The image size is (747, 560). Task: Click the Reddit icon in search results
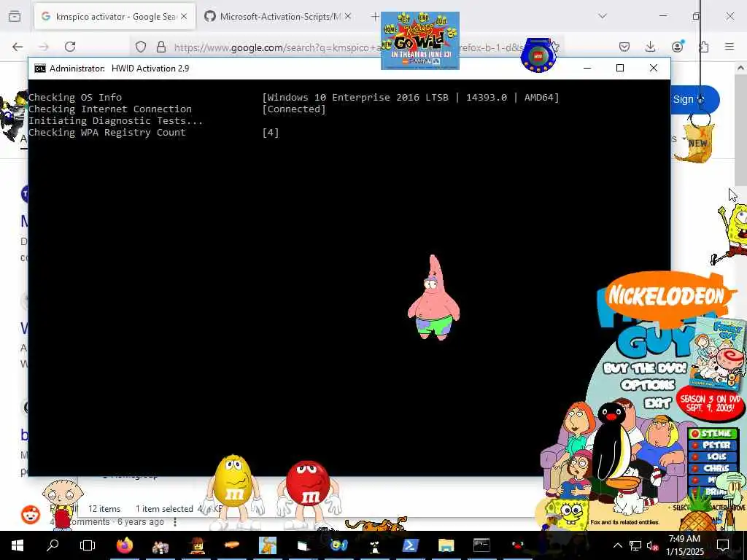pos(31,514)
